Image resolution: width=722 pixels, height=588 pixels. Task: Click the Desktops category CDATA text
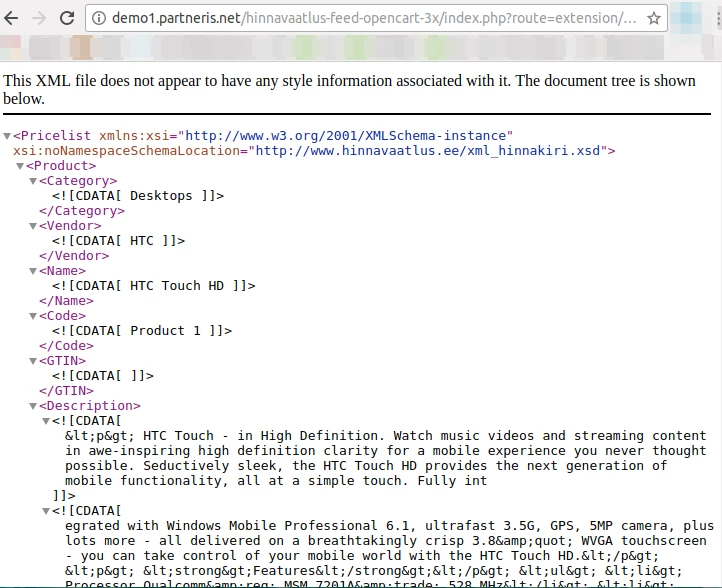pyautogui.click(x=161, y=196)
